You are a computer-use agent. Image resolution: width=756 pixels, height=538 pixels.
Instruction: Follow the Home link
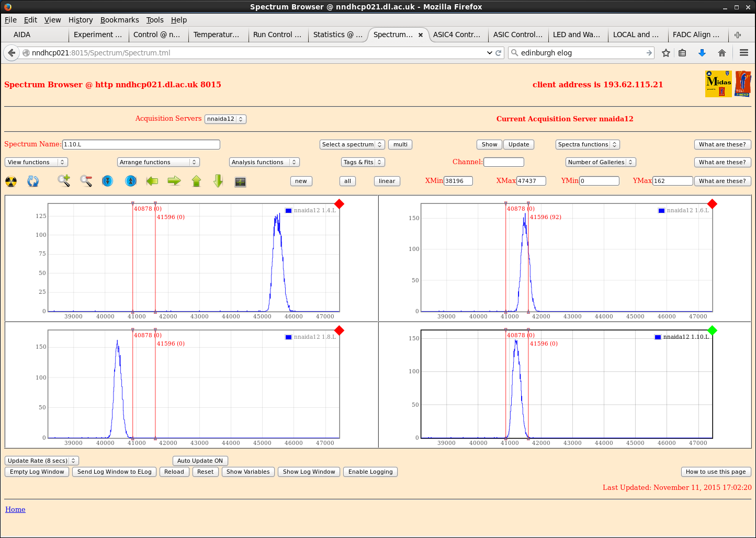15,509
